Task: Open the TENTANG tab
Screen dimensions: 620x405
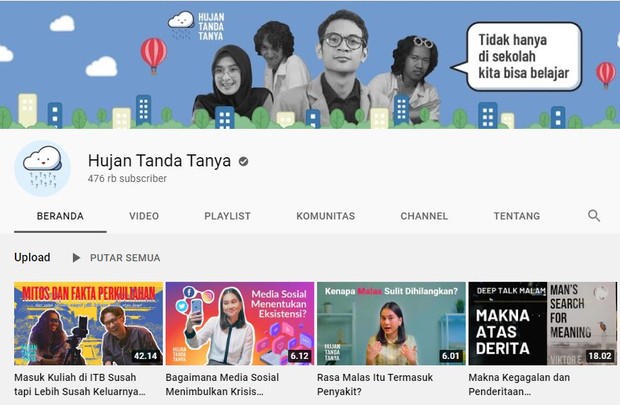Action: [x=516, y=216]
